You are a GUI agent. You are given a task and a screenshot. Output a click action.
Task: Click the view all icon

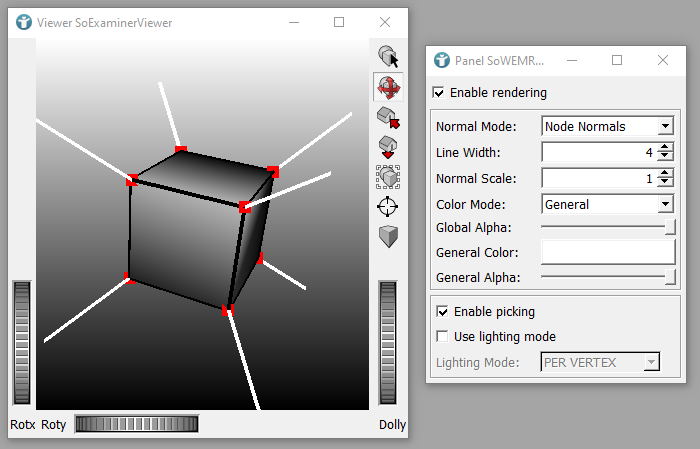388,178
